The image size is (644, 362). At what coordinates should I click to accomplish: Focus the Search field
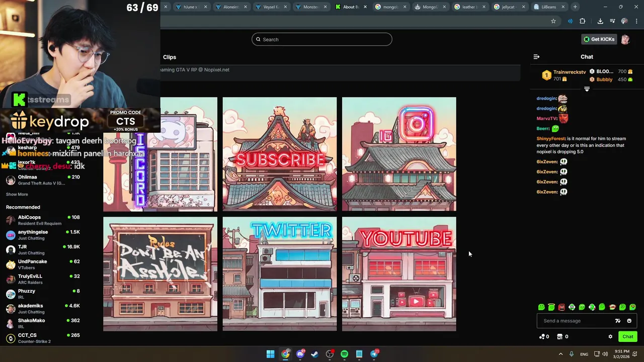click(x=322, y=39)
